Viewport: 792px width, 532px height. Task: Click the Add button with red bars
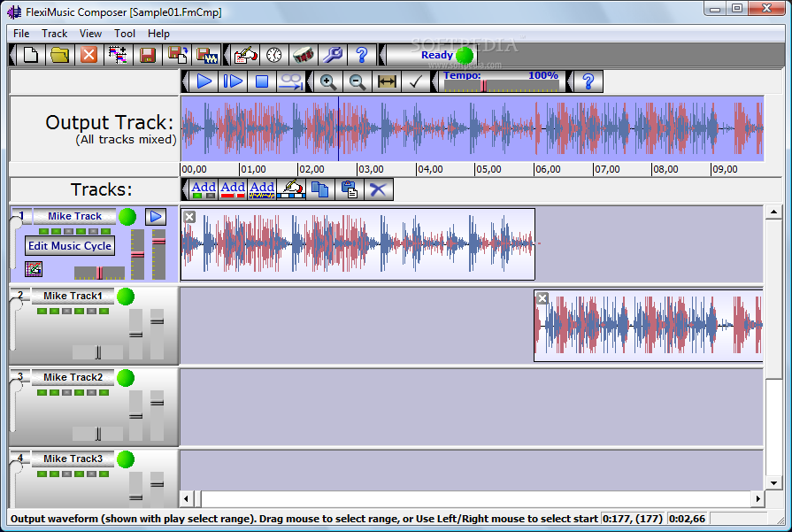point(233,189)
